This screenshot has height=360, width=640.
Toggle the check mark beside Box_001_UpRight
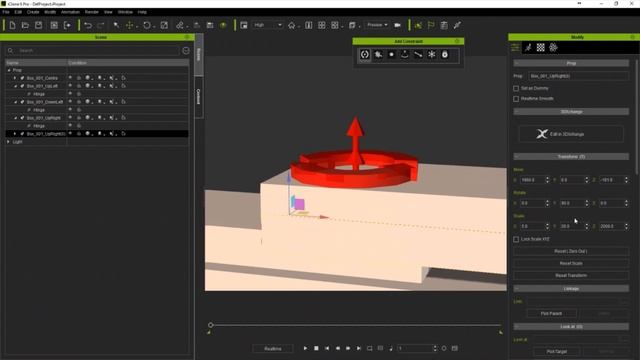coord(22,118)
